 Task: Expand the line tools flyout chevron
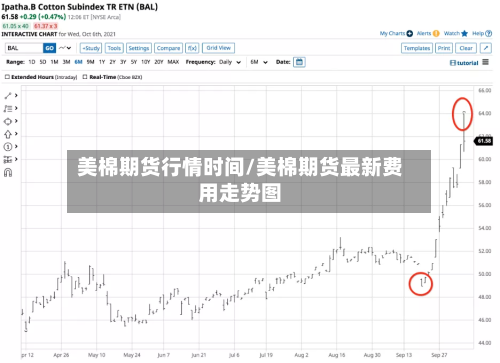(x=16, y=96)
